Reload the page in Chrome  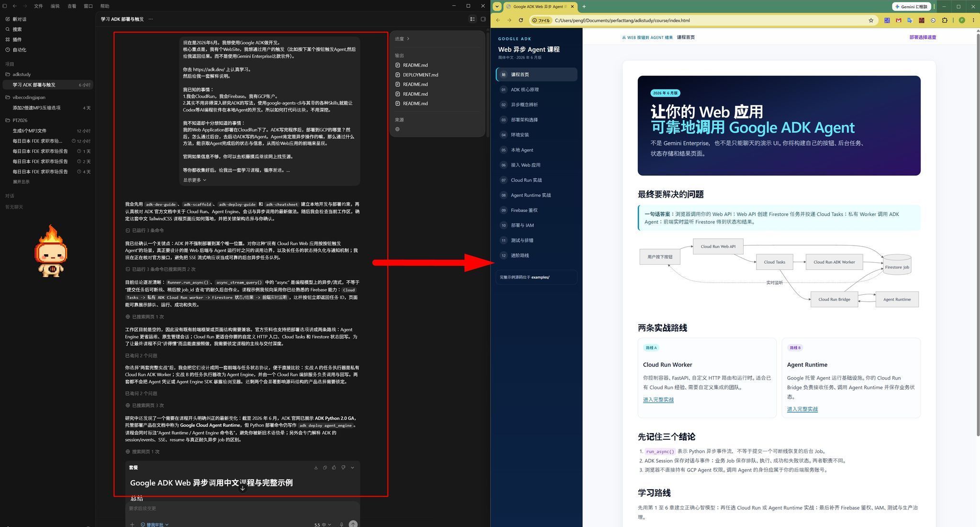(521, 20)
